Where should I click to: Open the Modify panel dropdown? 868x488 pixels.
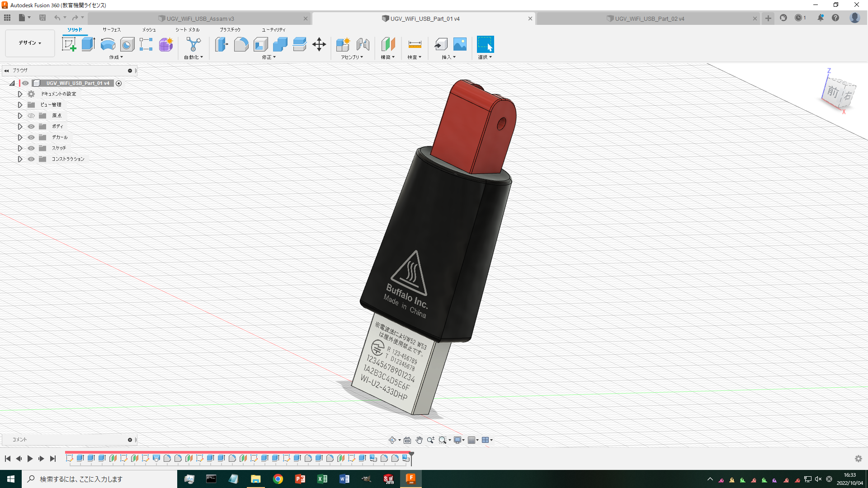[x=269, y=57]
